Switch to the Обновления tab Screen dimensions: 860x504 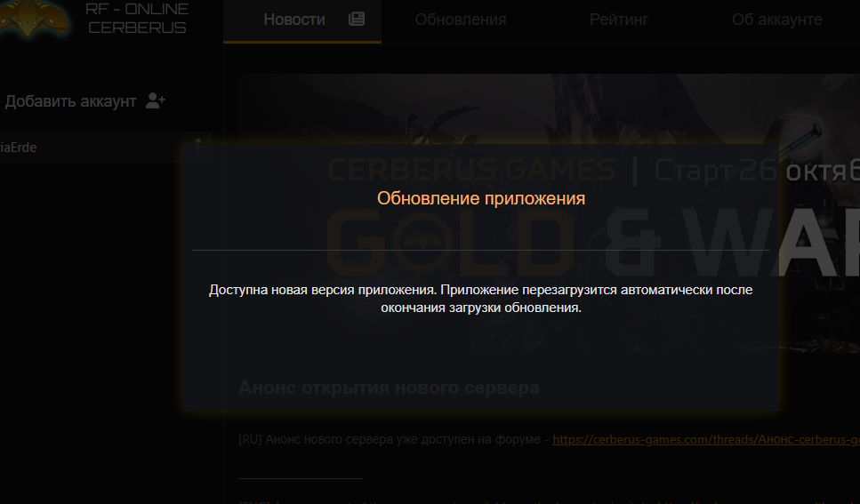pyautogui.click(x=460, y=20)
